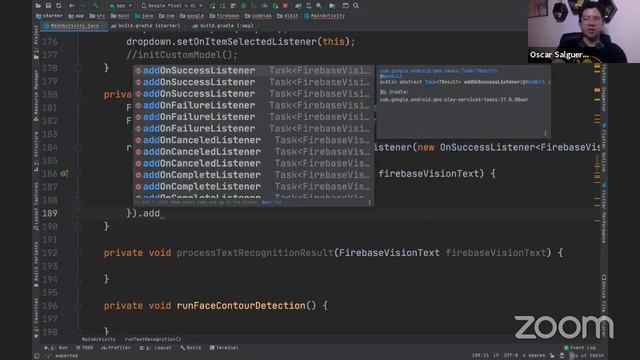
Task: Open the Google Pixel device selector dropdown
Action: pos(171,6)
